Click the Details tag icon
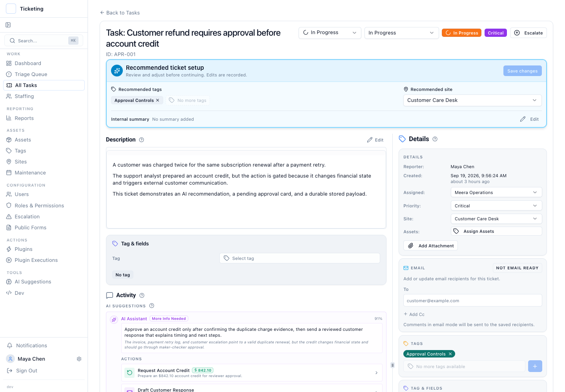 [x=402, y=139]
